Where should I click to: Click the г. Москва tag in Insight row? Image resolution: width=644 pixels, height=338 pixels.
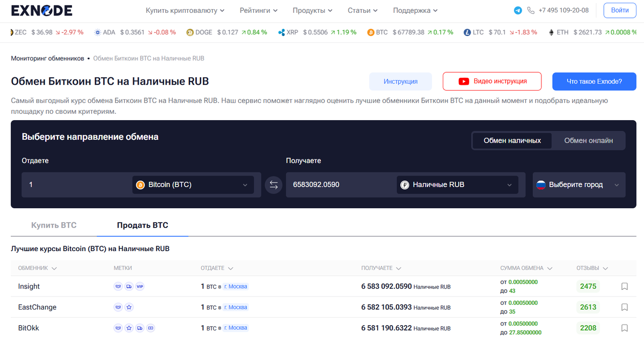236,286
